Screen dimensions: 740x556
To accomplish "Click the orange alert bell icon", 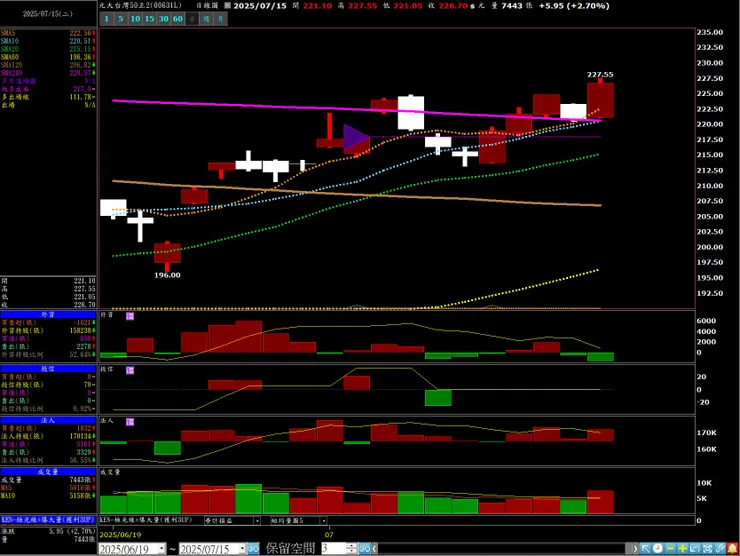I will pyautogui.click(x=732, y=548).
